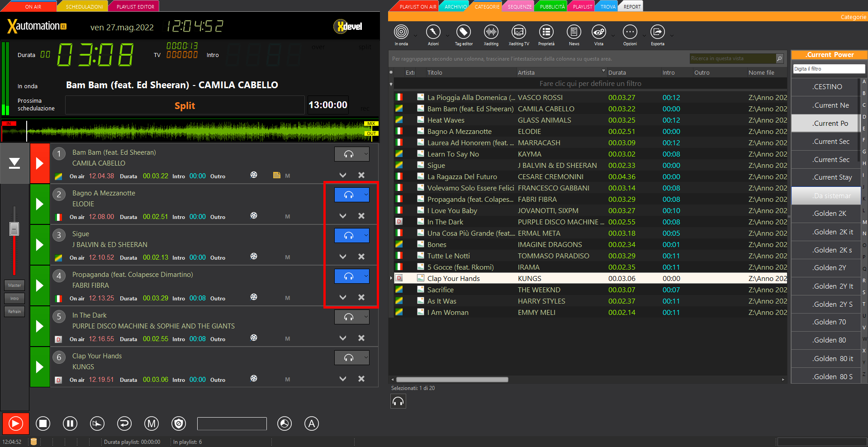Screen dimensions: 868x447
Task: Open the News toolbar icon
Action: 574,32
